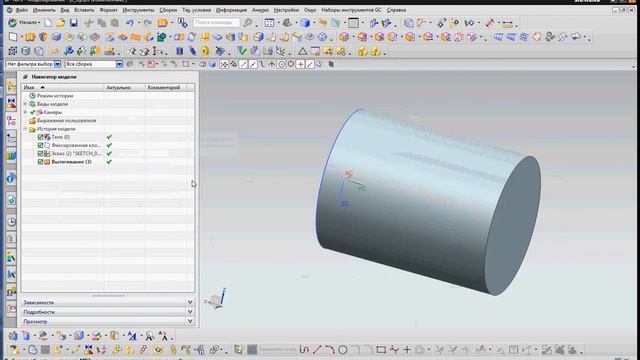Sort the tree by the Имя column header

pos(63,87)
